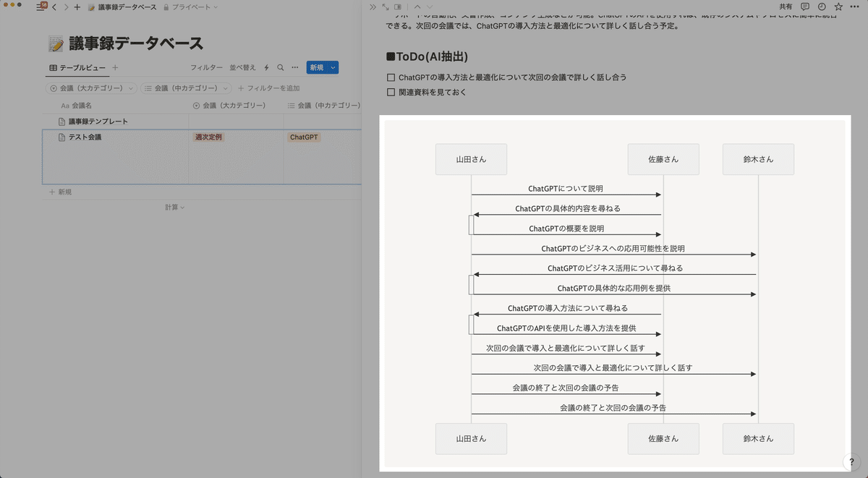This screenshot has width=868, height=478.
Task: Click the blue 新規 button
Action: pyautogui.click(x=316, y=67)
